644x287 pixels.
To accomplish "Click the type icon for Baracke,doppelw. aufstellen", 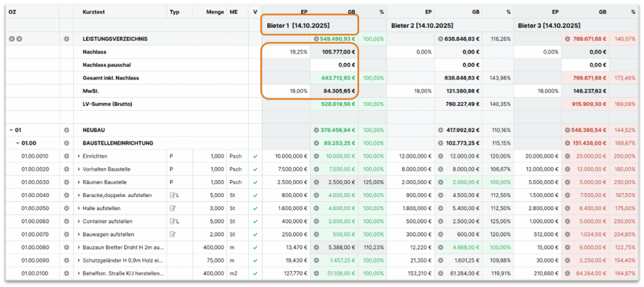I will 174,195.
